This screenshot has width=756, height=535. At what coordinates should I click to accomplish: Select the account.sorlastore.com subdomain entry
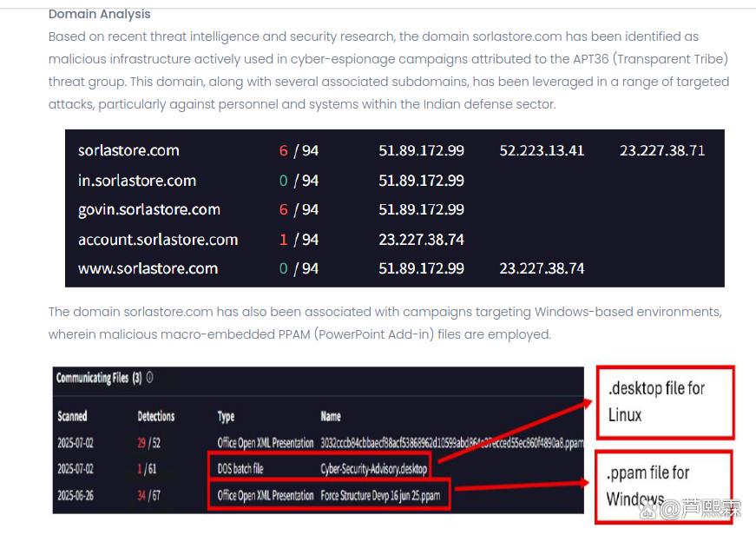pyautogui.click(x=158, y=240)
